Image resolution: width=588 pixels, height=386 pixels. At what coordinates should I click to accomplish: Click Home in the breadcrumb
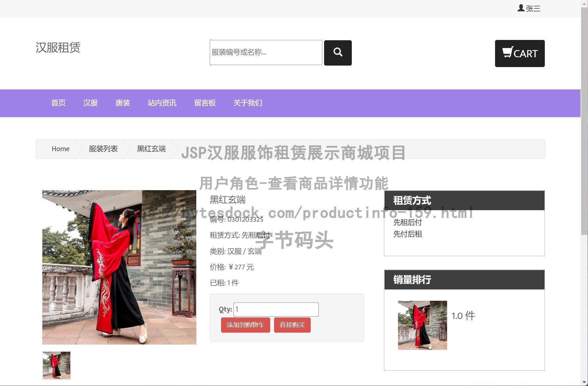[60, 149]
